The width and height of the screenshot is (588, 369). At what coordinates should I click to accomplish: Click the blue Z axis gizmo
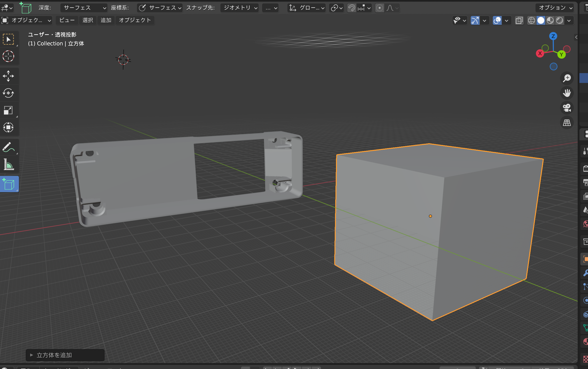point(553,36)
